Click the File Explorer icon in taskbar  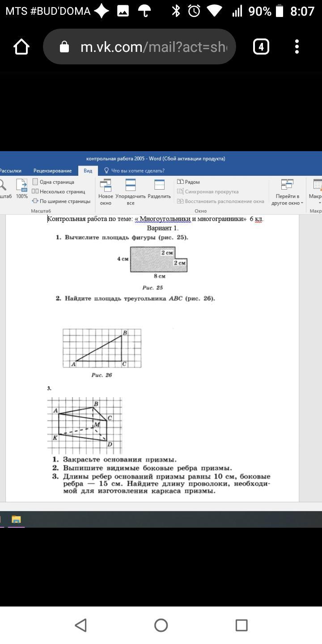tap(16, 519)
